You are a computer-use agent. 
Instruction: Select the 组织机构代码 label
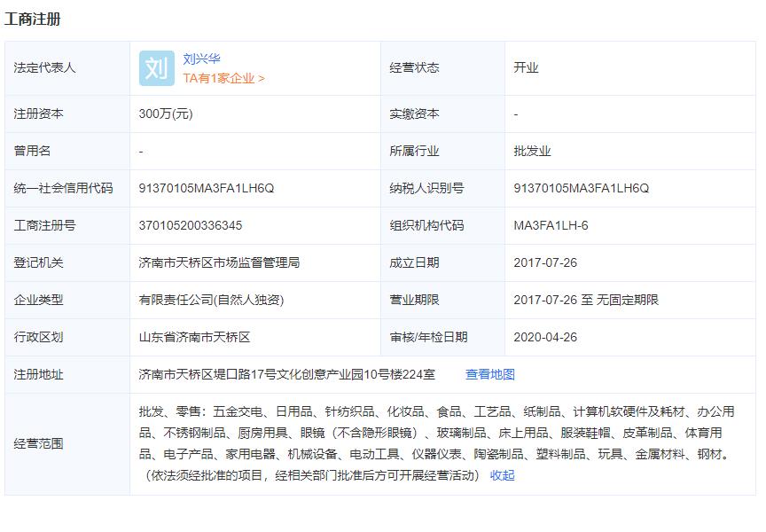point(426,225)
